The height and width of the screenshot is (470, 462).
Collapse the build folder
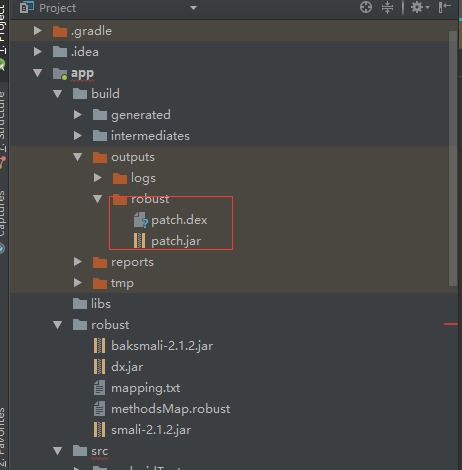tap(58, 94)
